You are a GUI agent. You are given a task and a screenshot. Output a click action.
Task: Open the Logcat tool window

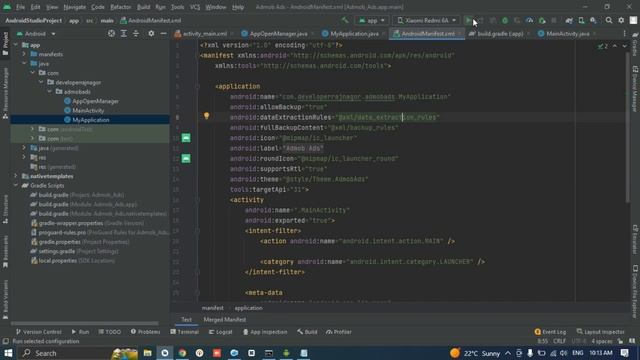pyautogui.click(x=220, y=332)
